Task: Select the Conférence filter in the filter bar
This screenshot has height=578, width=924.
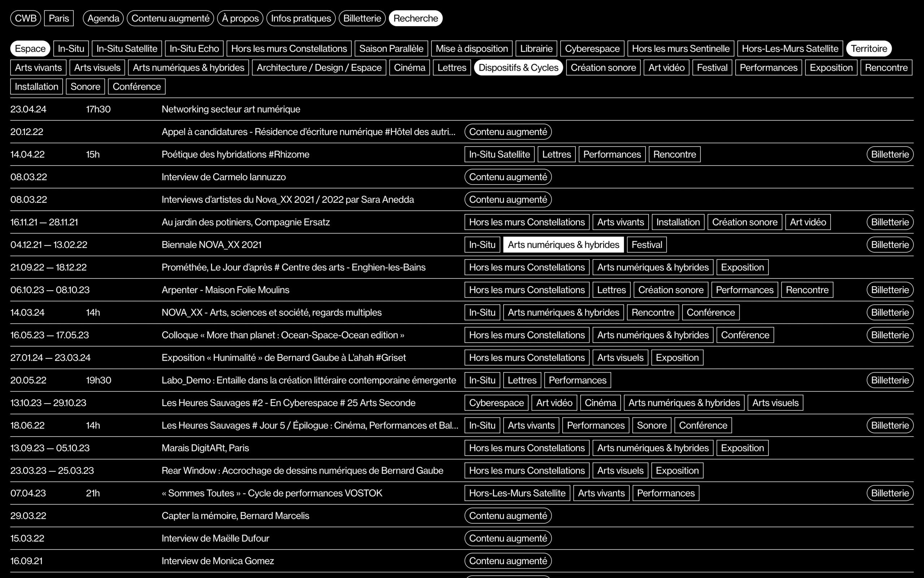Action: click(136, 87)
